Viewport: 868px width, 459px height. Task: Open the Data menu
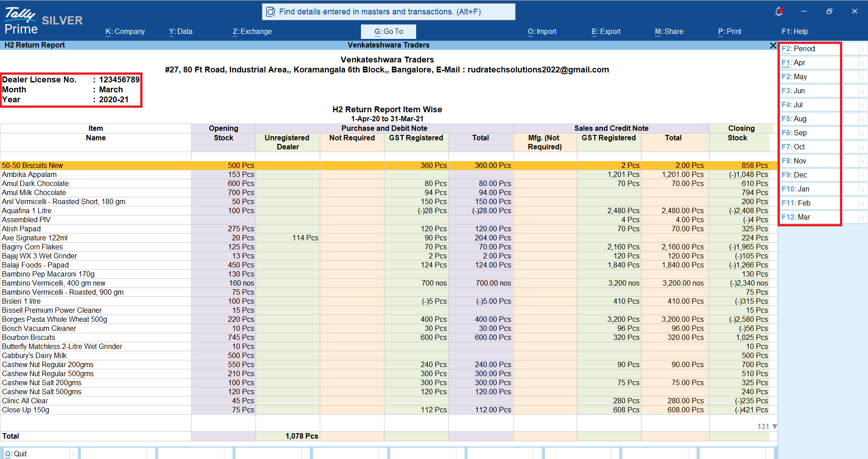180,32
